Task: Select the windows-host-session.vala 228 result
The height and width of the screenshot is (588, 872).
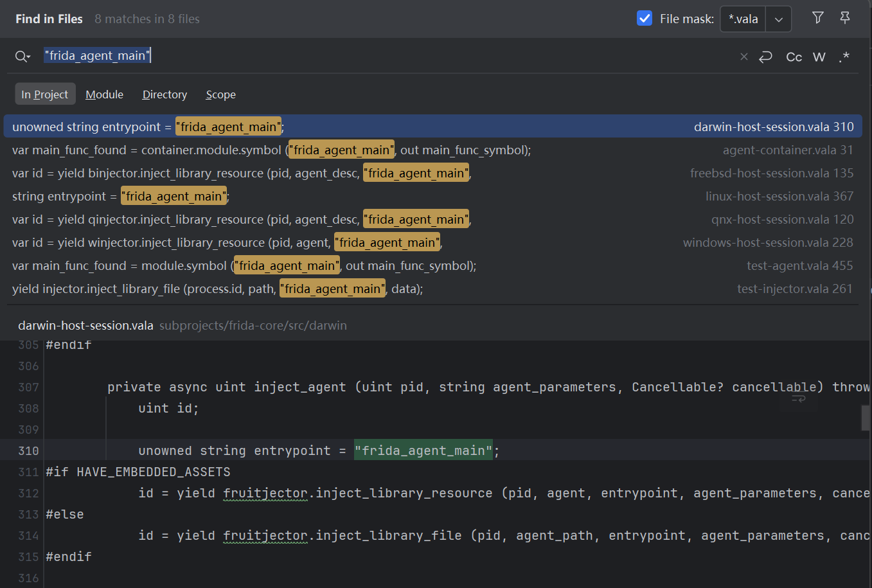Action: (432, 242)
